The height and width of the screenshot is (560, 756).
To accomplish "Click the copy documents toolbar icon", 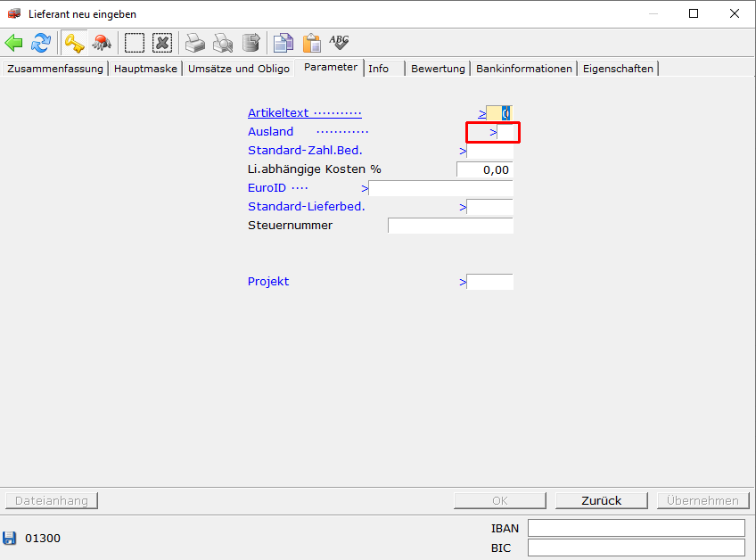I will [x=283, y=43].
